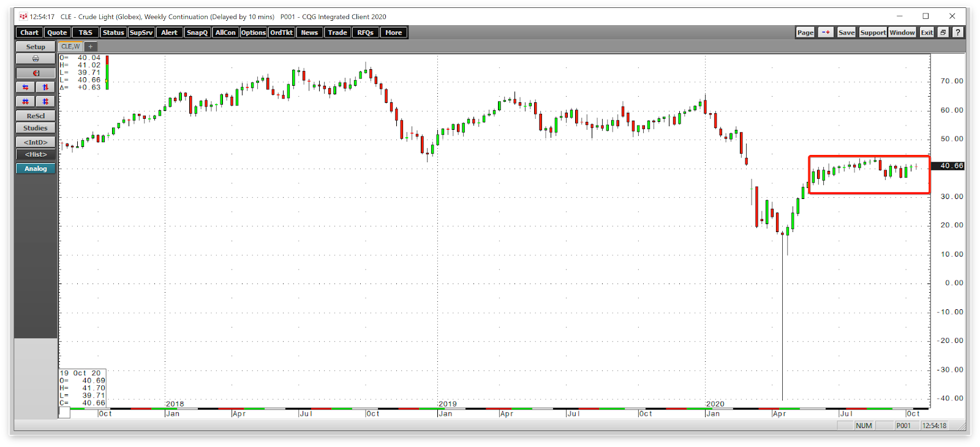This screenshot has width=980, height=447.
Task: Expand the More toolbar menu
Action: tap(394, 32)
